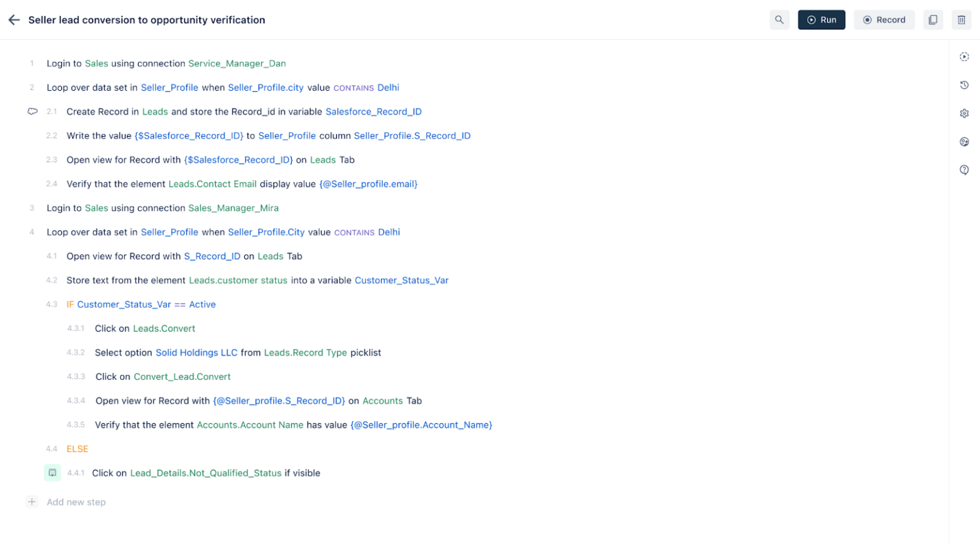Click the screenshot icon beside step 4.4.1
980x544 pixels.
click(x=52, y=472)
